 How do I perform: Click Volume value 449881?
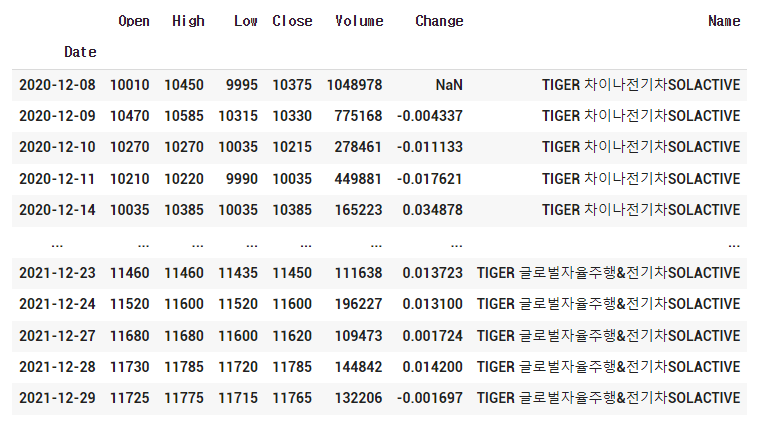(x=358, y=179)
